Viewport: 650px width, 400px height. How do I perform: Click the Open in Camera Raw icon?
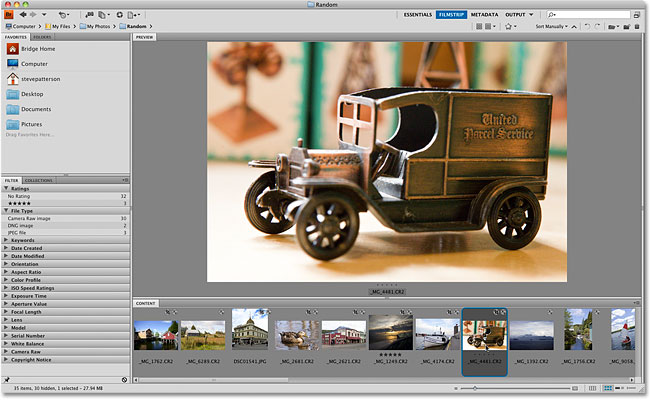(x=119, y=15)
